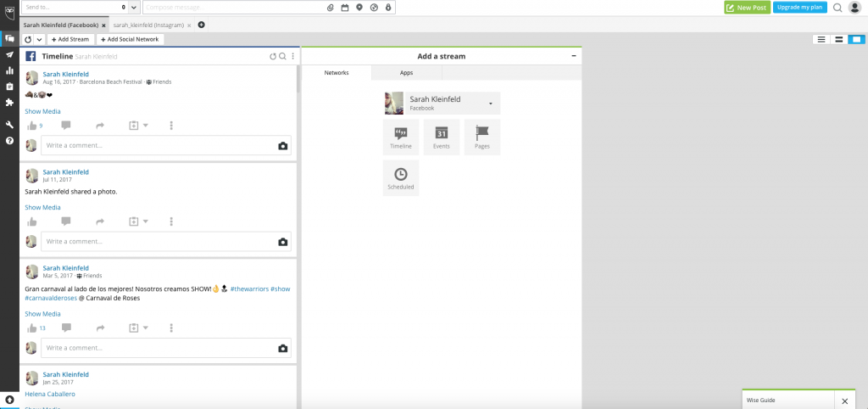Select the Networks tab
This screenshot has height=409, width=868.
[x=337, y=73]
